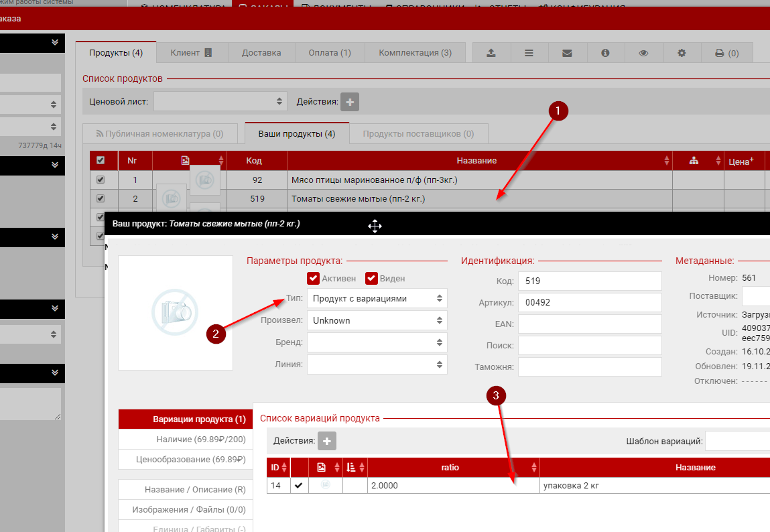Viewport: 770px width, 532px height.
Task: Click the print icon with (0)
Action: point(727,53)
